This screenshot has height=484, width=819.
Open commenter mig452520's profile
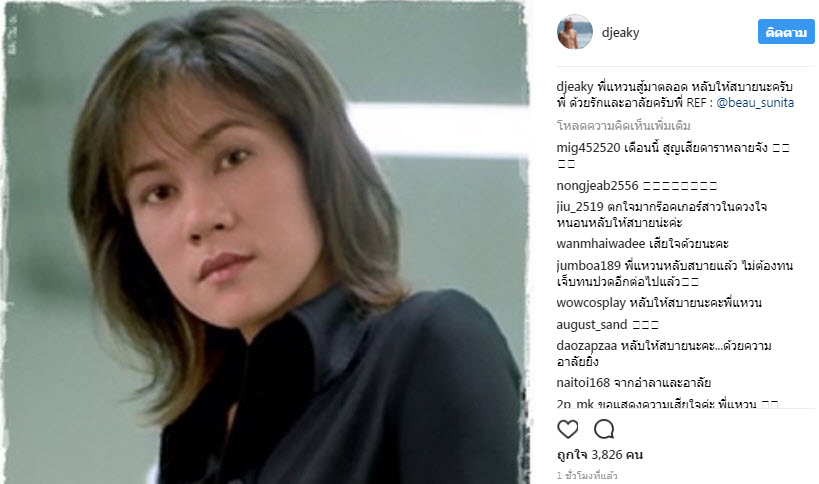(x=588, y=148)
